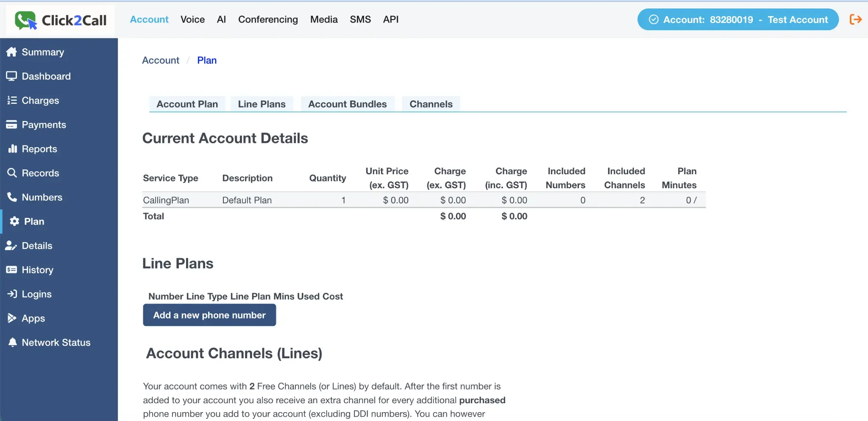Switch to the Line Plans tab

(262, 104)
